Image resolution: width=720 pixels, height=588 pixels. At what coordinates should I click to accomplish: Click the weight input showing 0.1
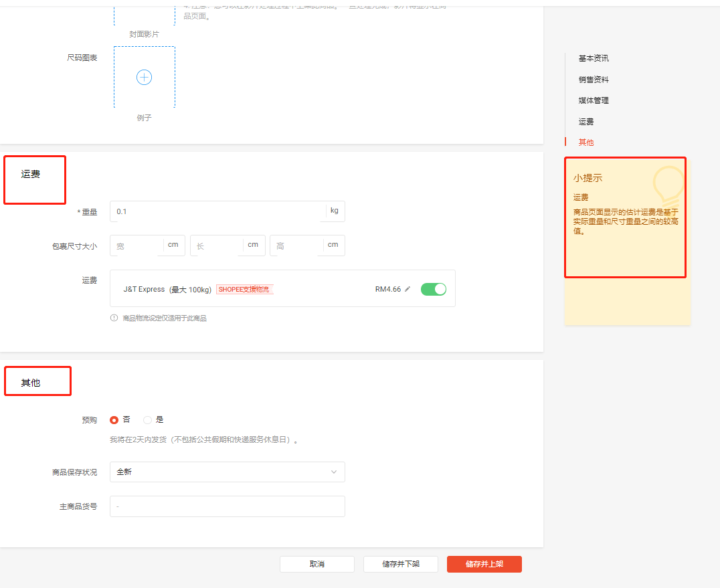(x=214, y=211)
